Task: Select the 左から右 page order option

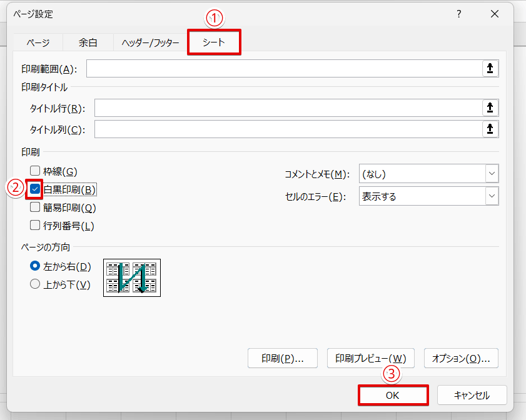Action: point(34,266)
